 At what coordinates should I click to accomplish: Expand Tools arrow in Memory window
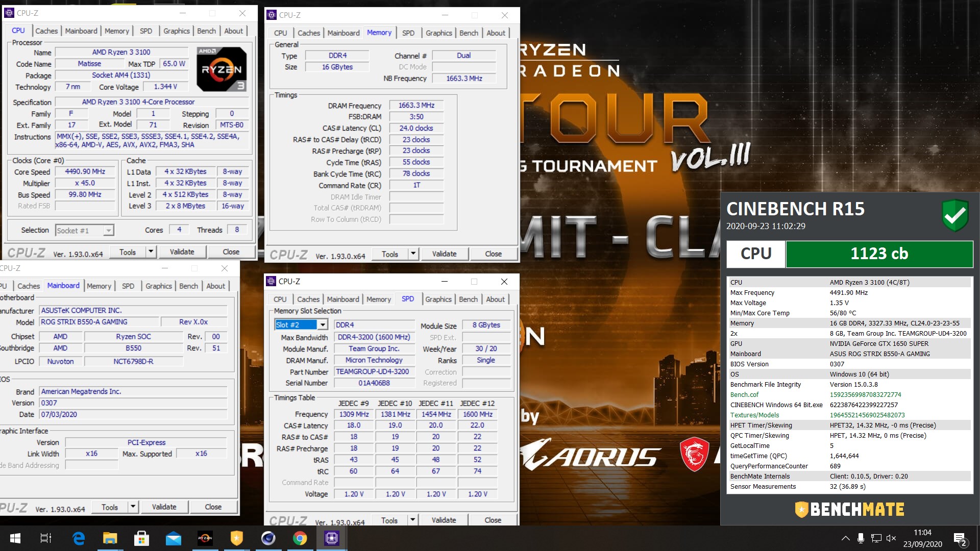(x=413, y=254)
